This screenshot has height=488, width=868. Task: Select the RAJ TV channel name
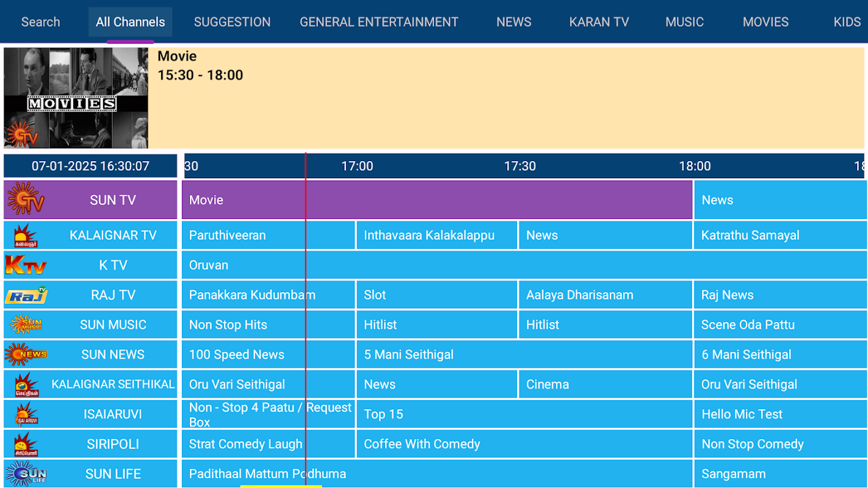pos(113,295)
